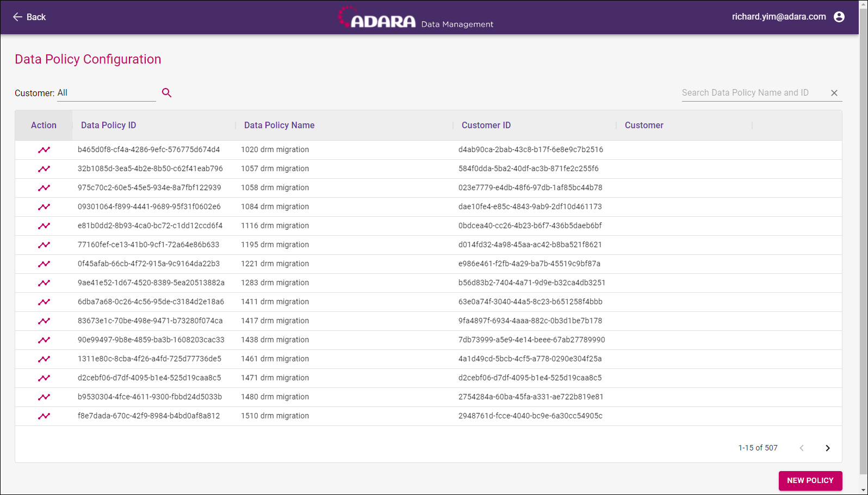Go to next page of policies
Screen dimensions: 868x495
828,448
